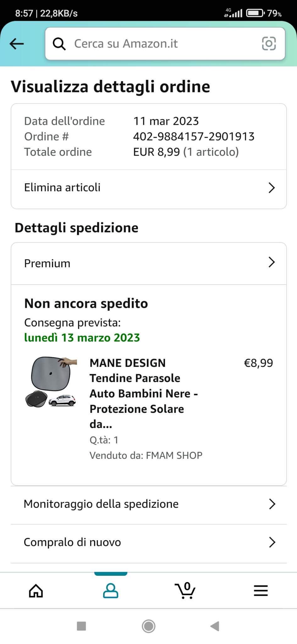This screenshot has width=297, height=644.
Task: Tap the magnifying glass search icon
Action: [59, 44]
